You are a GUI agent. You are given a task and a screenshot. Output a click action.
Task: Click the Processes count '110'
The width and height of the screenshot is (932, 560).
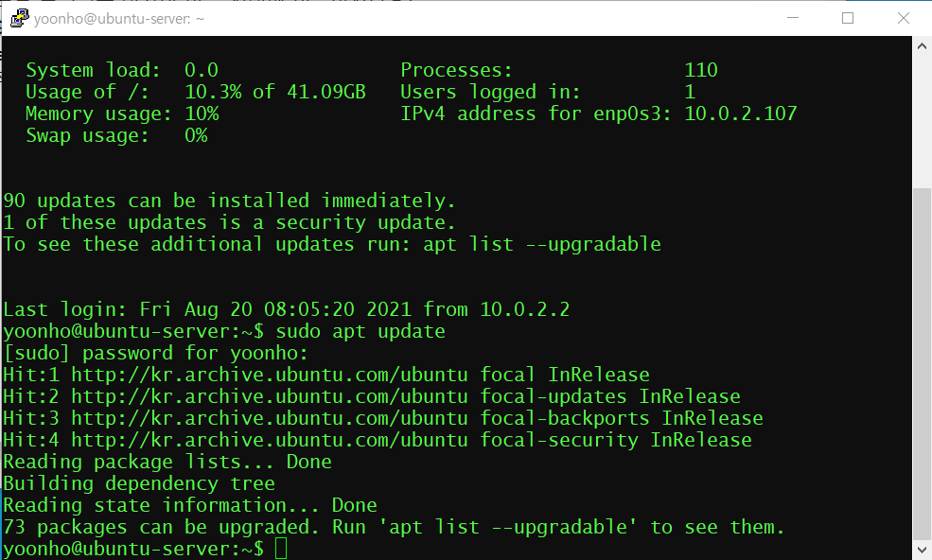point(701,70)
